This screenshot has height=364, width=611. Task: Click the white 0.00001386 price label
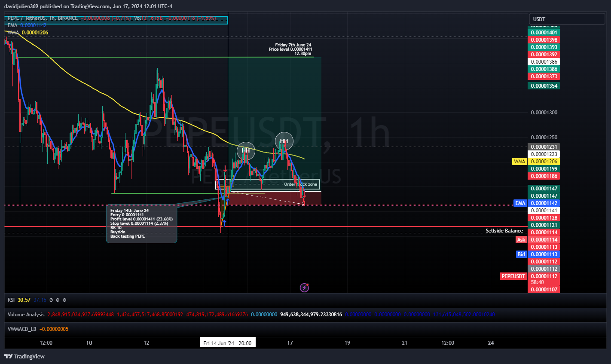(x=544, y=62)
